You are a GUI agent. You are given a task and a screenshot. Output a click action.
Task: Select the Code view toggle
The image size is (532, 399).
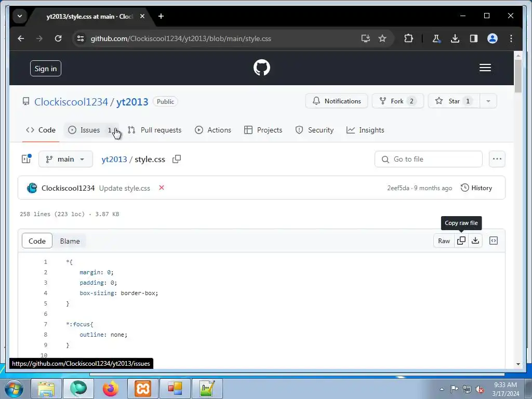click(x=37, y=241)
